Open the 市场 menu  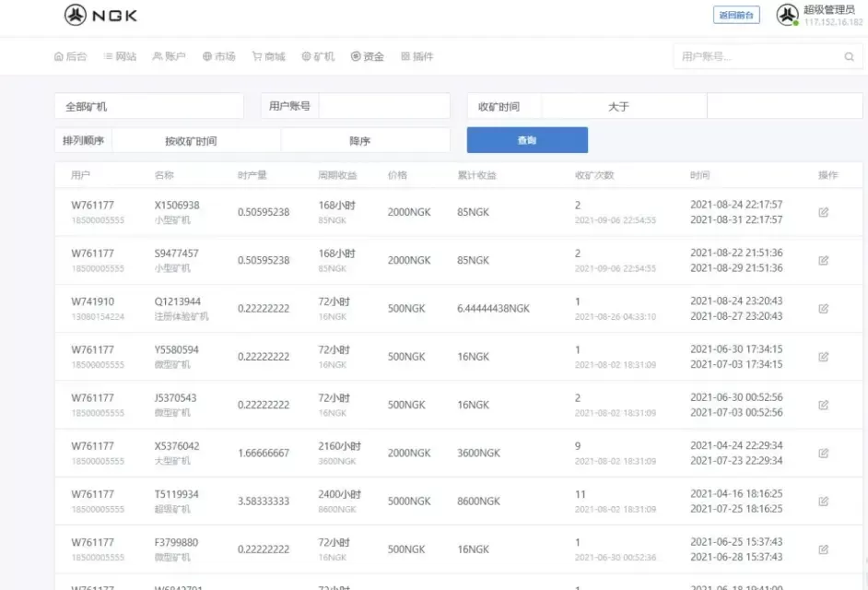[x=218, y=56]
